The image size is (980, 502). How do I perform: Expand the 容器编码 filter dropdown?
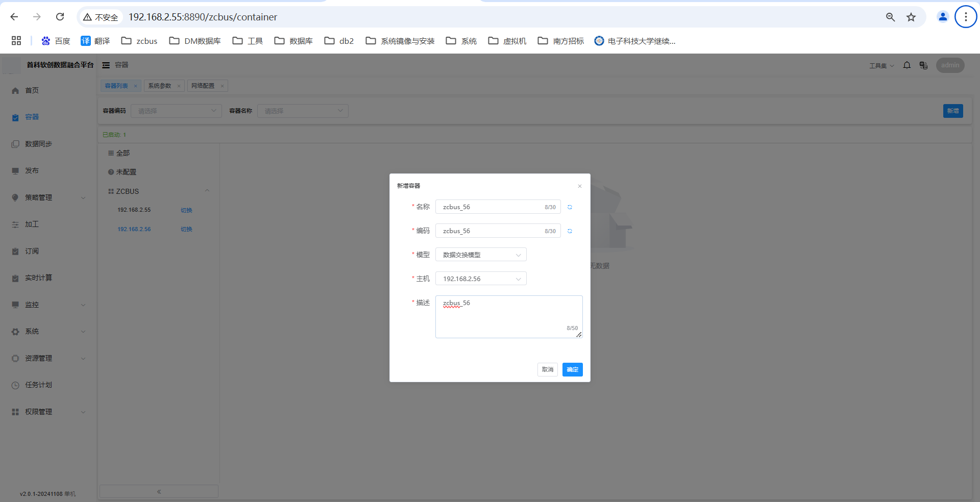[176, 111]
